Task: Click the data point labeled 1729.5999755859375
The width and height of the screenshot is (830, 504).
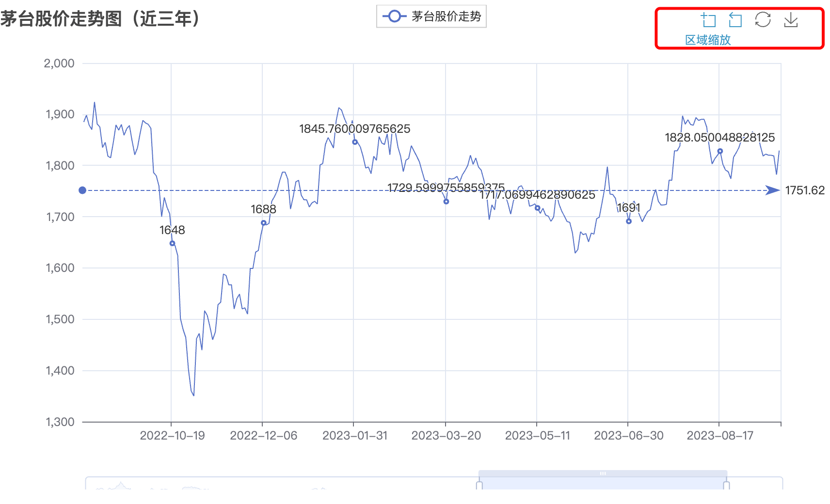Action: click(446, 202)
